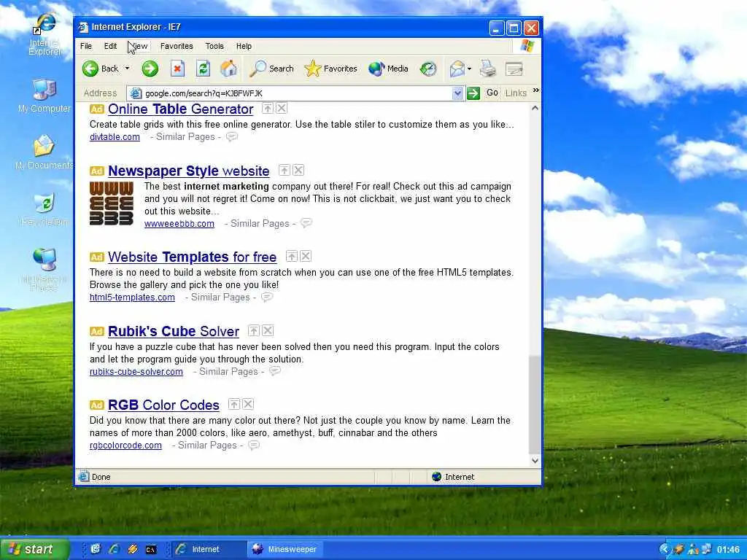
Task: Open the Favorites star toolbar button
Action: 330,69
